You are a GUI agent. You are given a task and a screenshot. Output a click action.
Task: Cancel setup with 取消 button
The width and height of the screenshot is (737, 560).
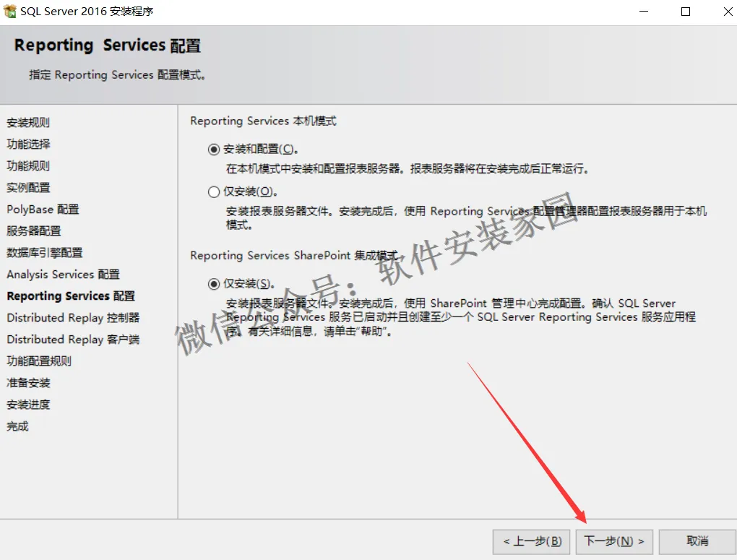(x=697, y=542)
